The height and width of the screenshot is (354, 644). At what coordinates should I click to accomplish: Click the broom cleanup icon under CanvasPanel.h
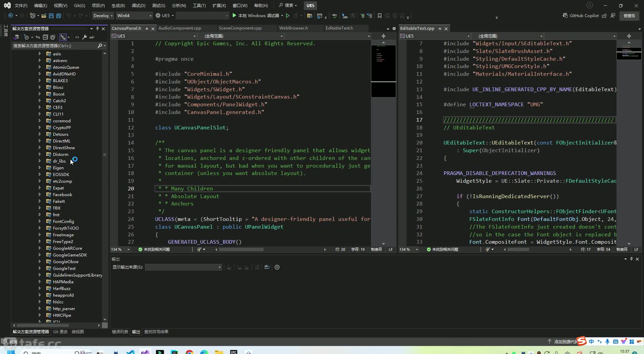[x=199, y=249]
